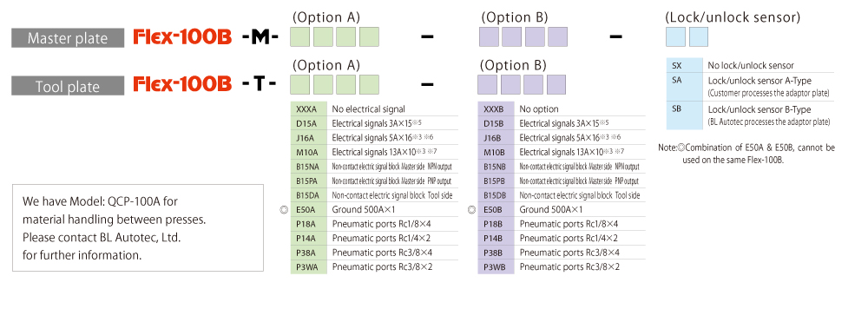The image size is (868, 322).
Task: Click the double-circle mark beside E50B
Action: click(471, 210)
